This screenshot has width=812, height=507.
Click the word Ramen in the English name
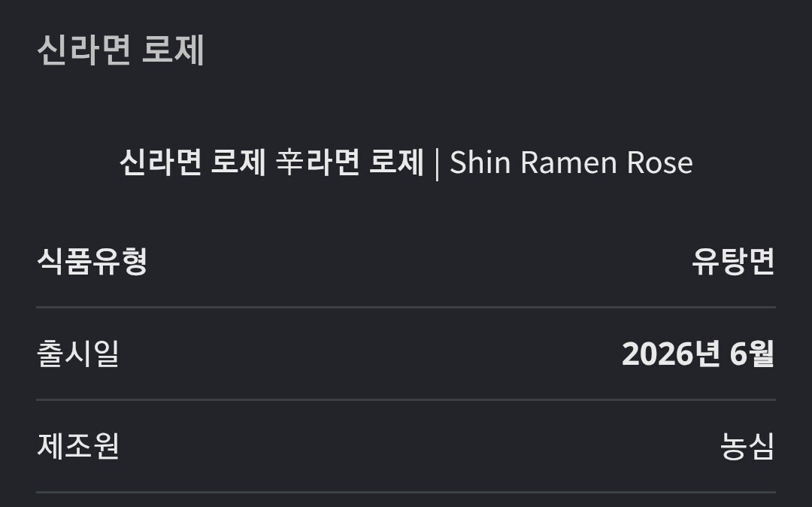(x=568, y=162)
